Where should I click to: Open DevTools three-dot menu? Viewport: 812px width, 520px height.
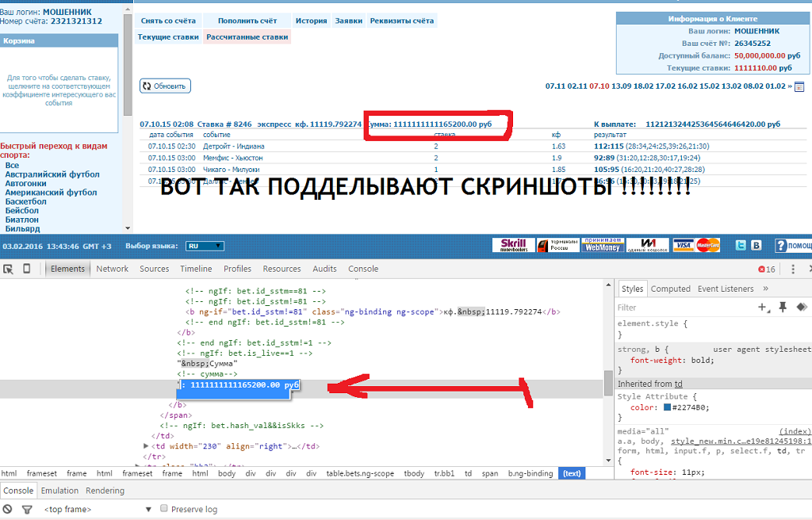click(793, 269)
